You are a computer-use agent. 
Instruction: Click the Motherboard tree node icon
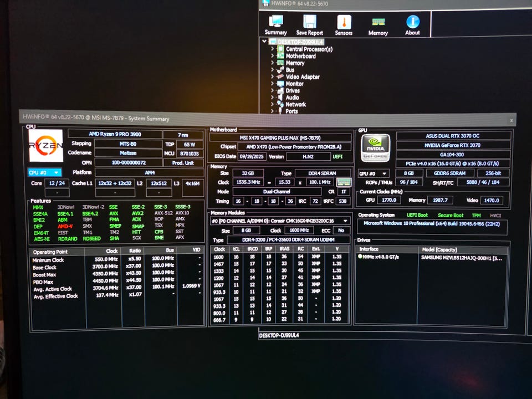(x=280, y=55)
